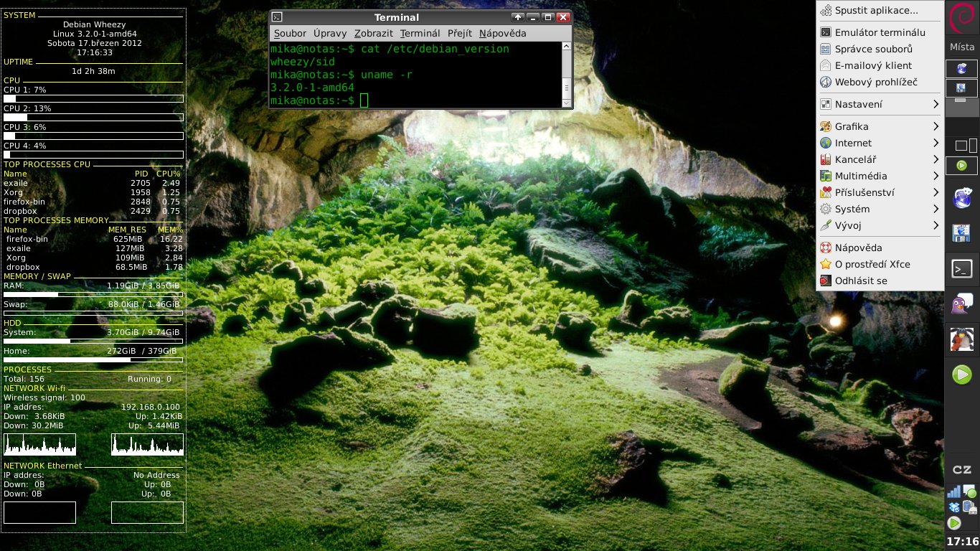The height and width of the screenshot is (551, 980).
Task: Click the IP address '192.168.0.100'
Action: (151, 407)
